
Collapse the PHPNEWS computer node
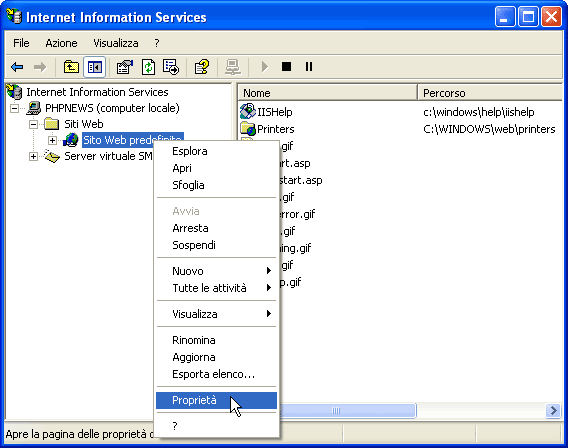pyautogui.click(x=14, y=108)
